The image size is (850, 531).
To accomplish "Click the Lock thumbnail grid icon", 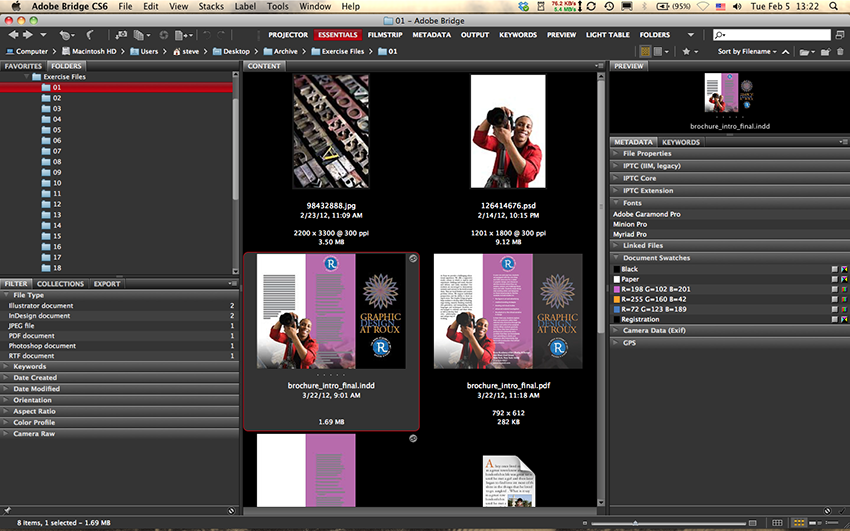I will [777, 523].
